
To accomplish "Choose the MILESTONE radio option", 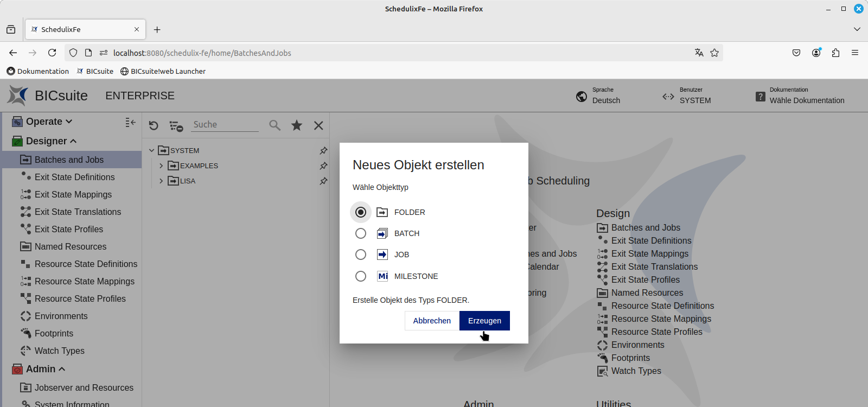I will tap(361, 276).
